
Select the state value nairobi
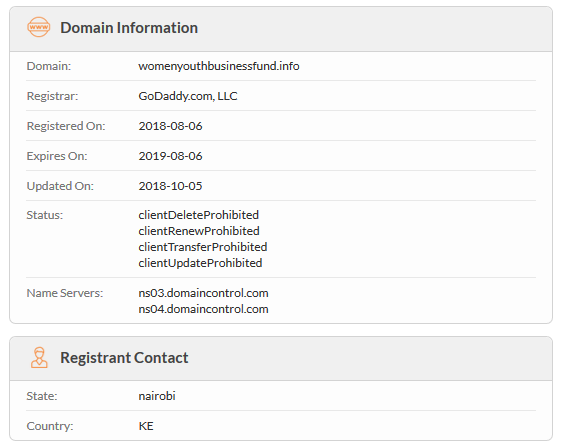coord(157,396)
